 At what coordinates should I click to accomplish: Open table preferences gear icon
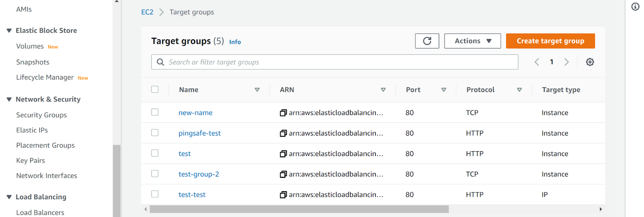(x=590, y=62)
